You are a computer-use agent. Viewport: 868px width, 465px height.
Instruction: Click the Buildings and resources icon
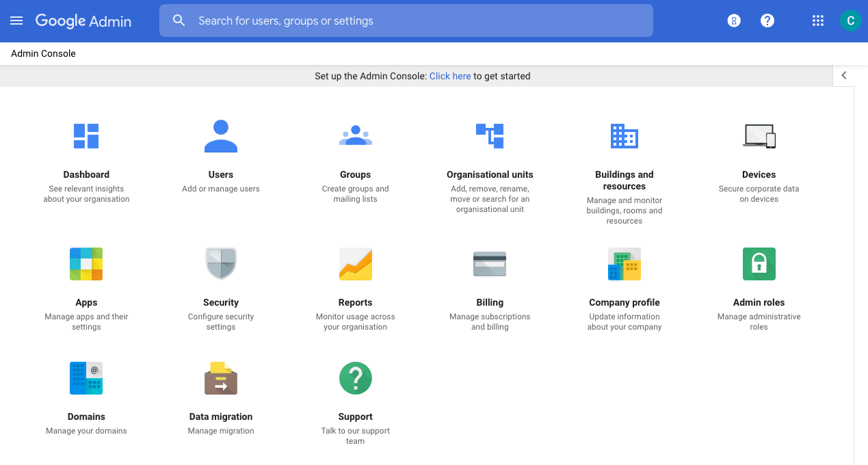pyautogui.click(x=624, y=136)
